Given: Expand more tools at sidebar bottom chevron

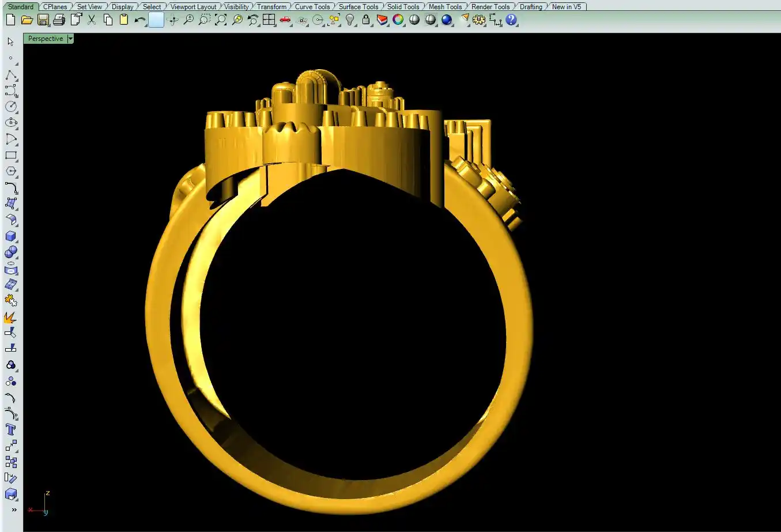Looking at the screenshot, I should [14, 510].
